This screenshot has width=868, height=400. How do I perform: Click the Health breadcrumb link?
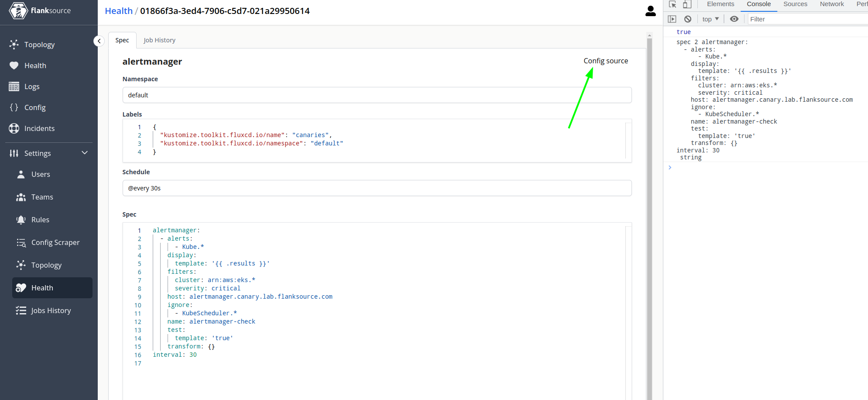(118, 10)
